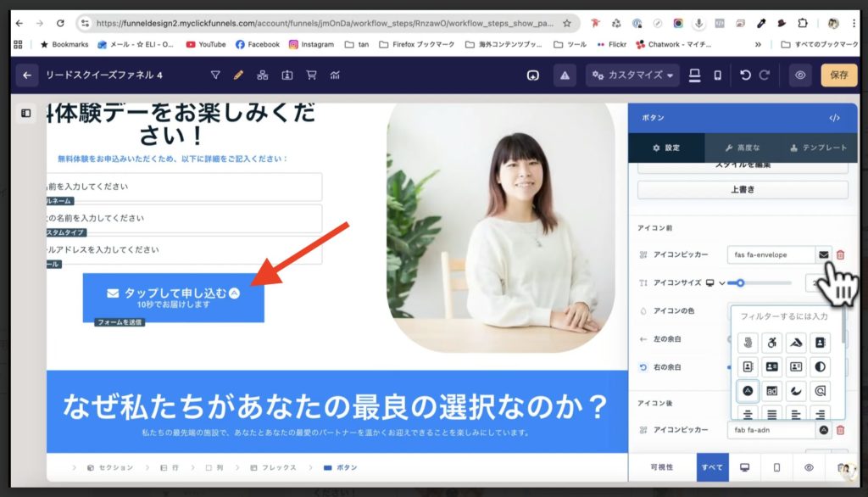Select the pencil edit icon in the top toolbar
This screenshot has height=497, width=868.
(x=238, y=75)
